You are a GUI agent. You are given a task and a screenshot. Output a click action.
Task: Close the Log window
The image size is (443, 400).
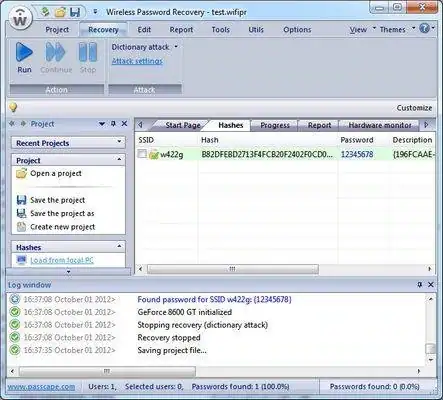[431, 285]
